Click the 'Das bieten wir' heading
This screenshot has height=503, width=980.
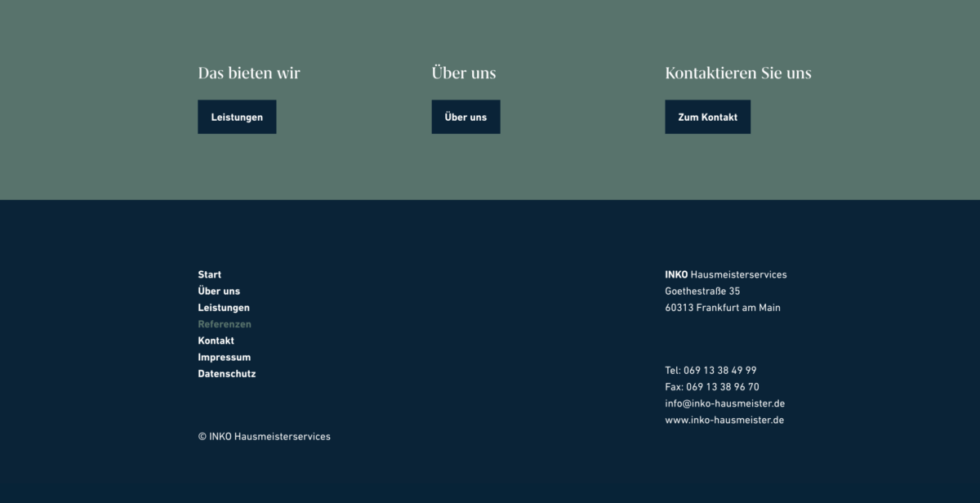pos(249,73)
